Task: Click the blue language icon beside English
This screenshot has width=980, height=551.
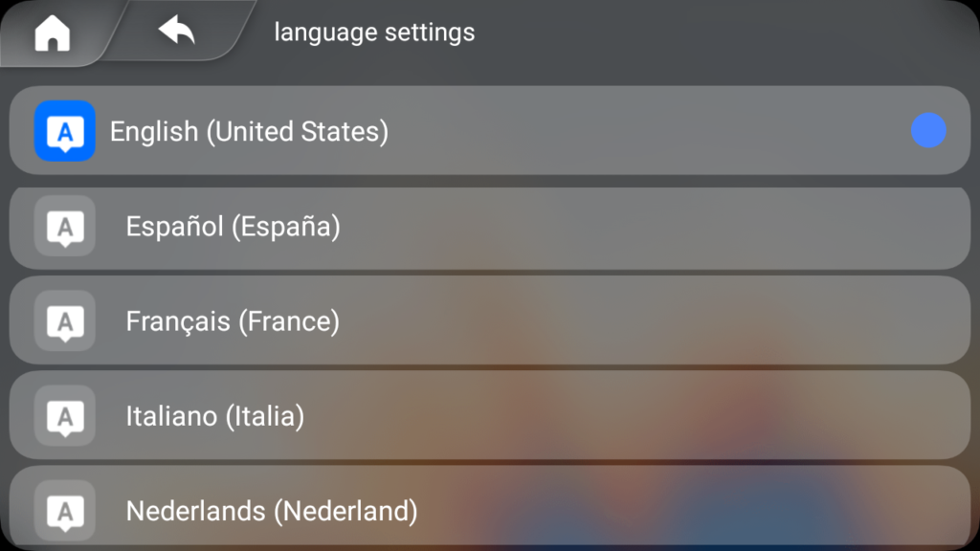Action: 65,131
